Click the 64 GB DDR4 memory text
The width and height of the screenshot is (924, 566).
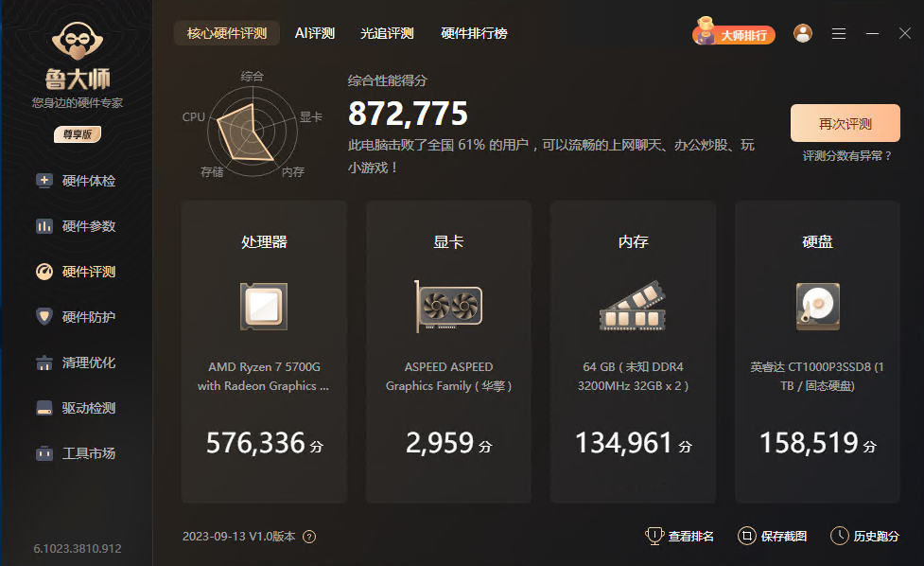633,376
